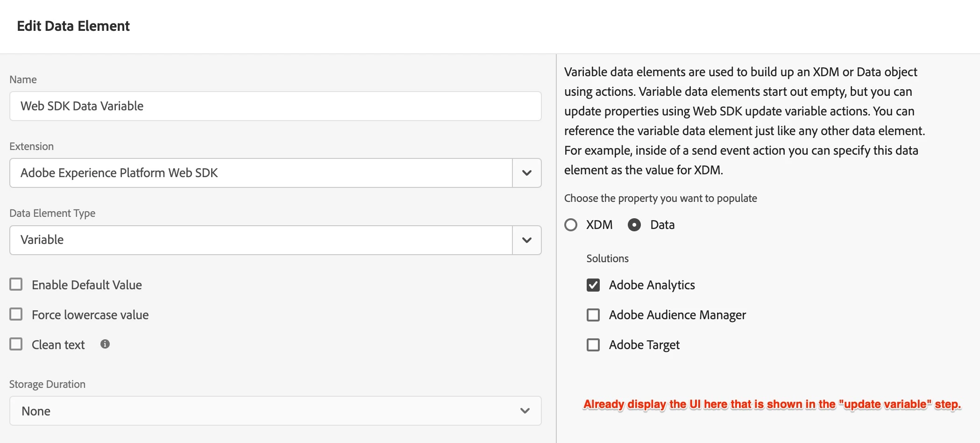
Task: Click the Edit Data Element heading
Action: (x=73, y=26)
